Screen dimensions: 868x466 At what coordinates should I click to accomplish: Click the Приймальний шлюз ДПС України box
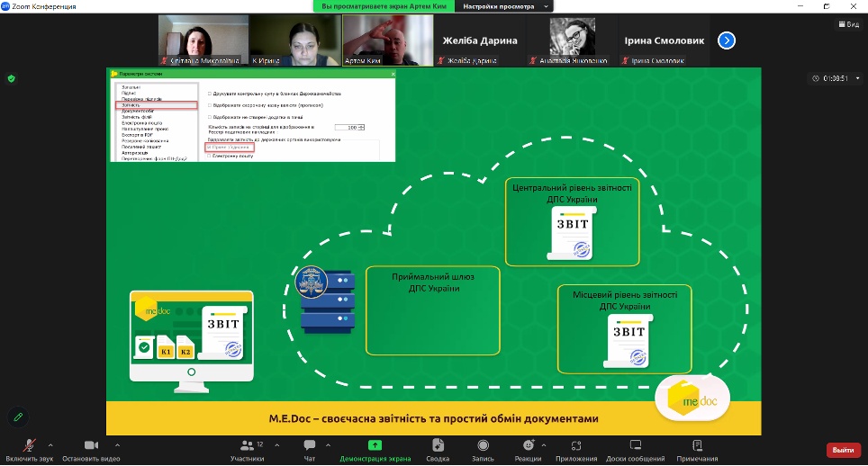433,310
